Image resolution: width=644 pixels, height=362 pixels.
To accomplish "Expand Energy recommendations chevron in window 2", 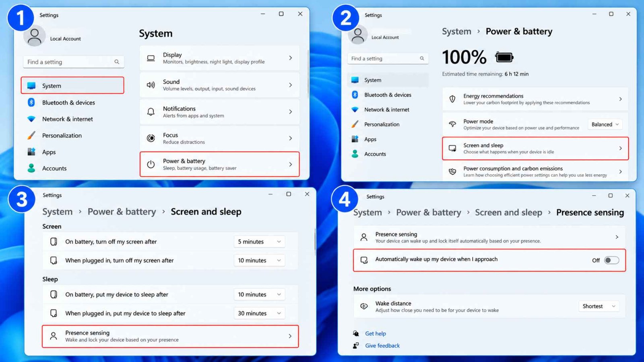I will 620,99.
